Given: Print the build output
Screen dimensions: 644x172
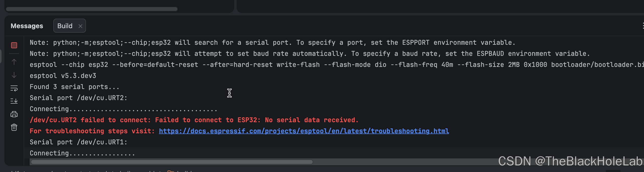Looking at the screenshot, I should click(x=14, y=114).
